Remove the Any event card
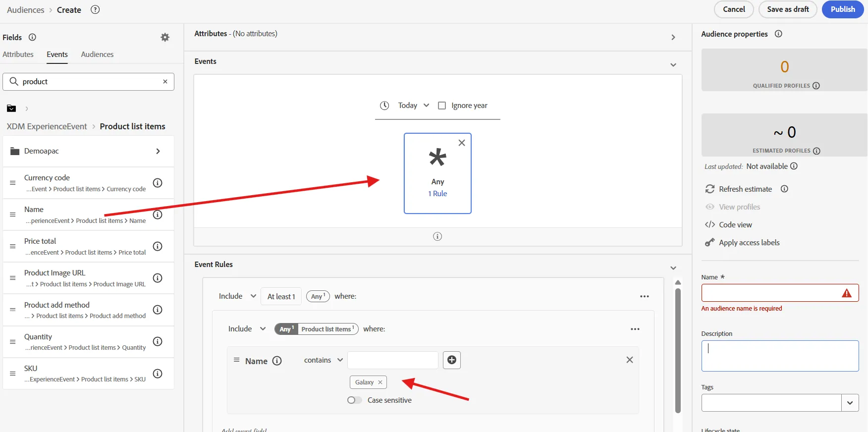This screenshot has width=868, height=432. [462, 143]
